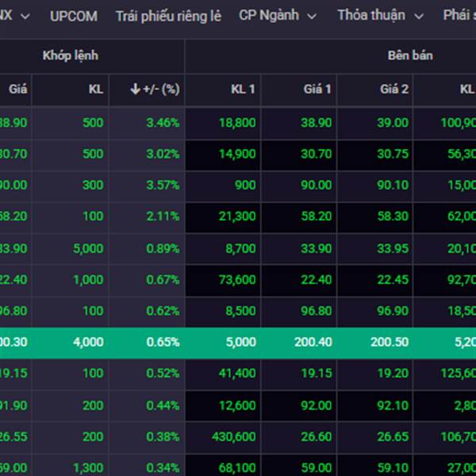Screen dimensions: 476x476
Task: Click the sort arrow beside +/- (%)
Action: tap(135, 90)
